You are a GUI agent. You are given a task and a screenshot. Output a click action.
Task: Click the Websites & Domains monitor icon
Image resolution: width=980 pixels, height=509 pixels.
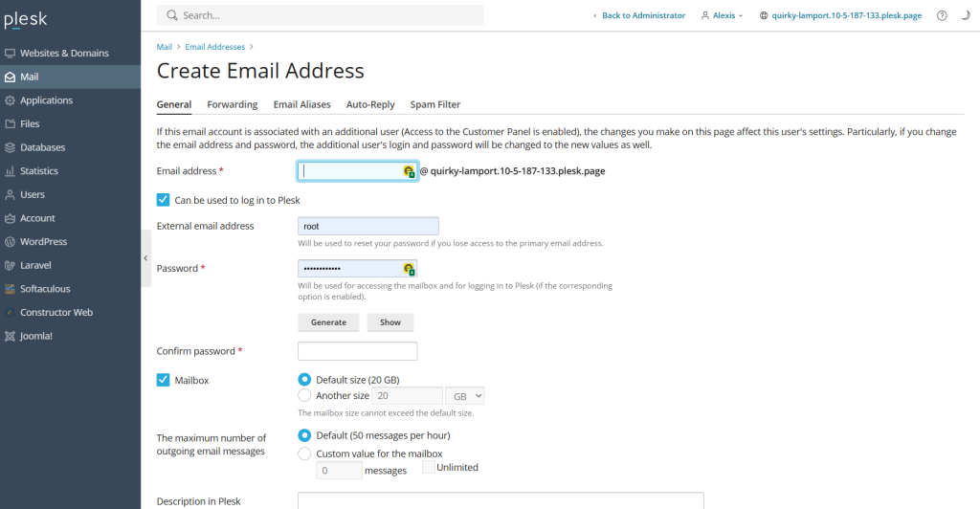click(x=10, y=53)
